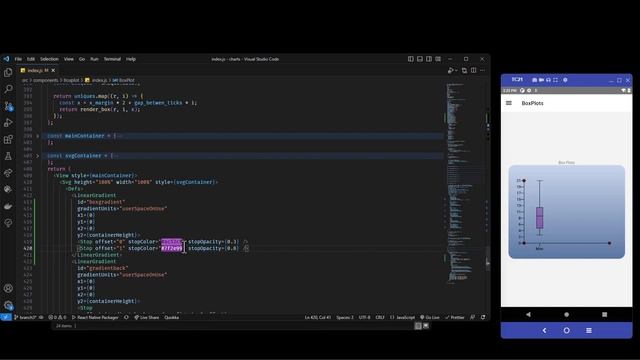Click the components breadcrumb segment
The height and width of the screenshot is (360, 640).
[46, 80]
